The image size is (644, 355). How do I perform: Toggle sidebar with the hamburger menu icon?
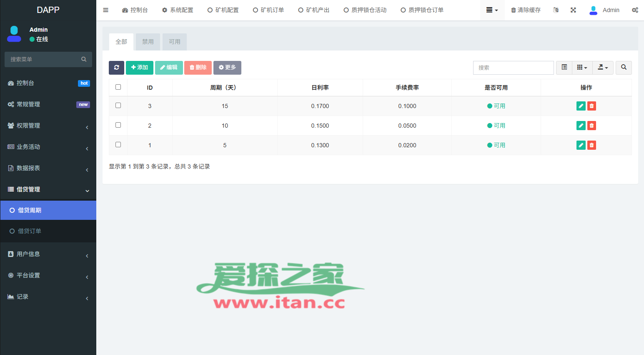[106, 10]
